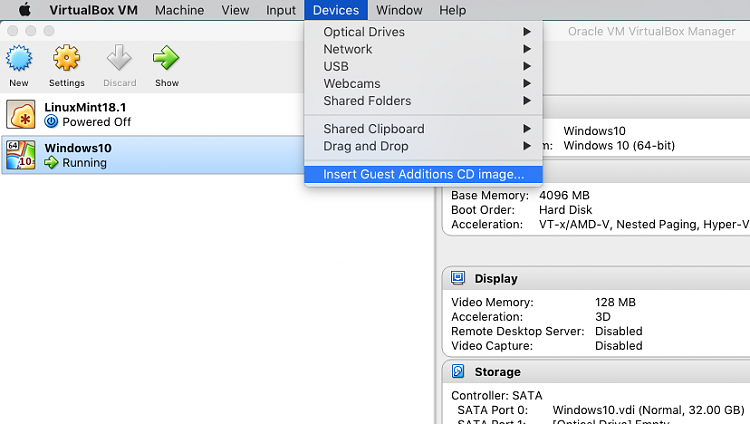Open the Help menu

click(x=452, y=10)
